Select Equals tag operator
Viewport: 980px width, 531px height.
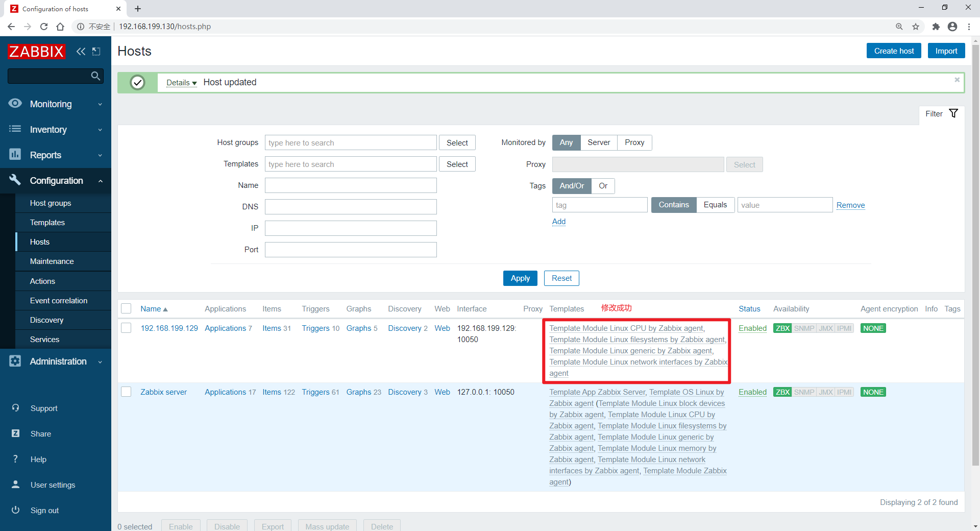715,205
